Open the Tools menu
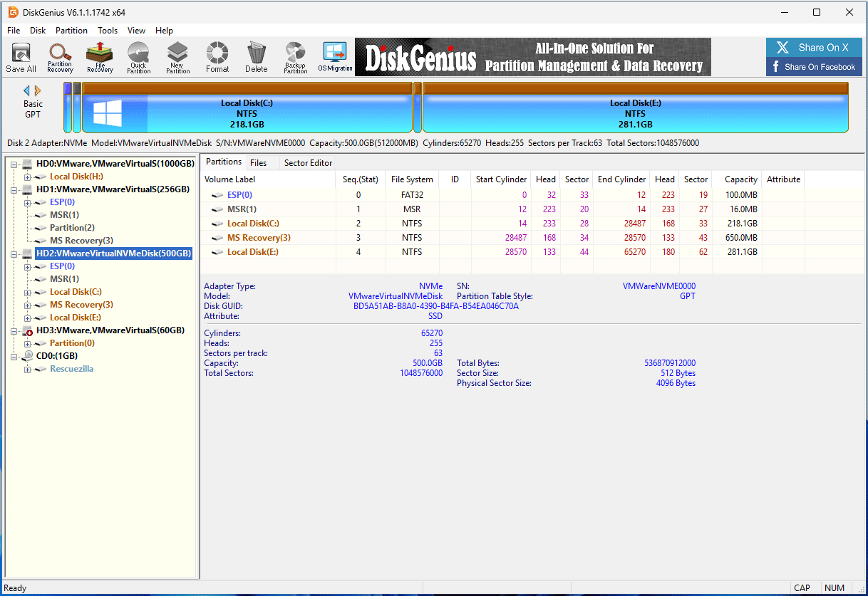 coord(108,31)
